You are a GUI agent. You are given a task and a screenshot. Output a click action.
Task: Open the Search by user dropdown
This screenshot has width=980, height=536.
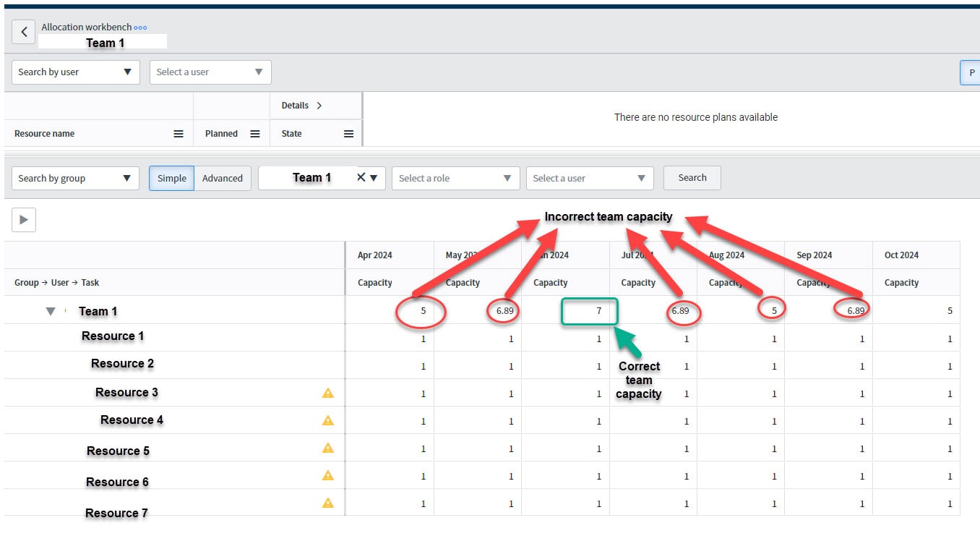pos(75,72)
